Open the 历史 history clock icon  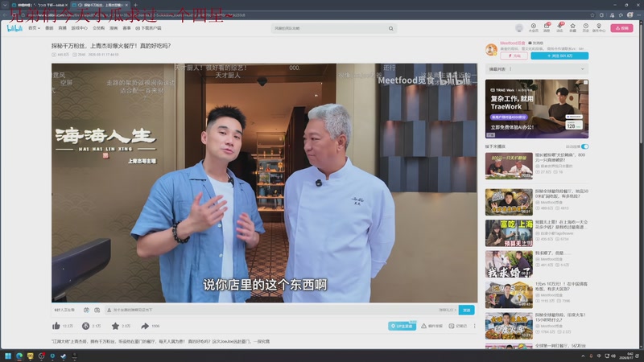click(x=586, y=27)
